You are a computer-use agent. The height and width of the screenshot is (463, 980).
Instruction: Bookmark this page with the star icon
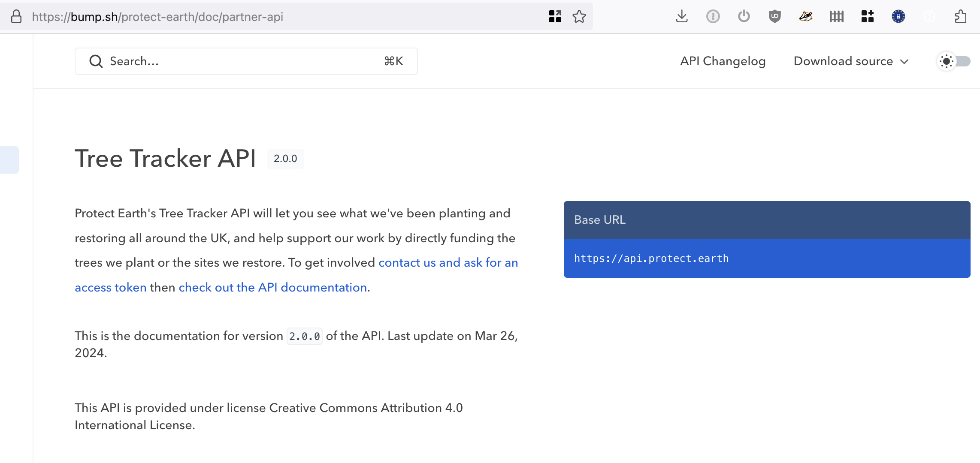click(579, 17)
